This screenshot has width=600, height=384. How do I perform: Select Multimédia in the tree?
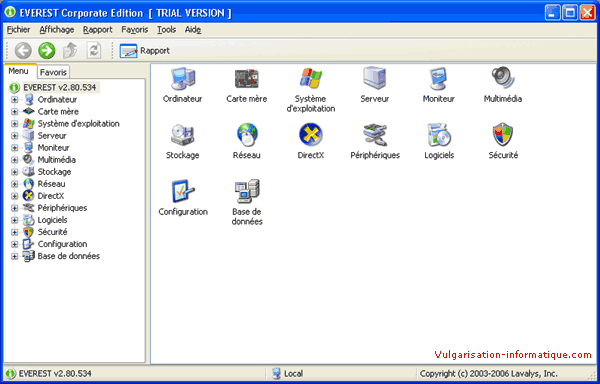point(57,160)
